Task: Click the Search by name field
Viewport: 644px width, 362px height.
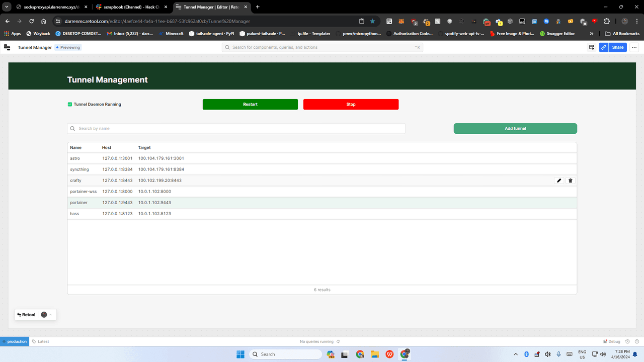Action: (236, 129)
